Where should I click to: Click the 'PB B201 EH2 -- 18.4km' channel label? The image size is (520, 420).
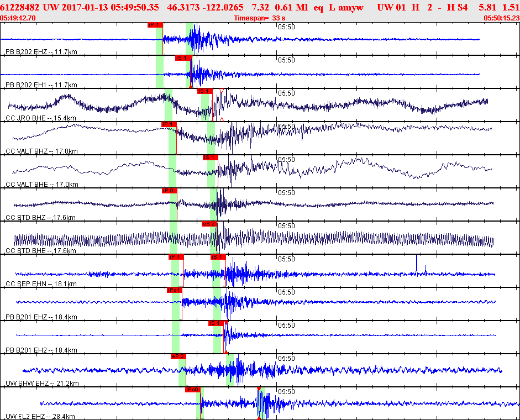click(x=41, y=350)
